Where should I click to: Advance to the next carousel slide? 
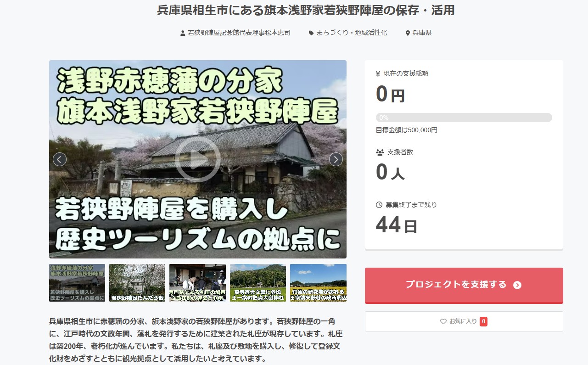336,159
